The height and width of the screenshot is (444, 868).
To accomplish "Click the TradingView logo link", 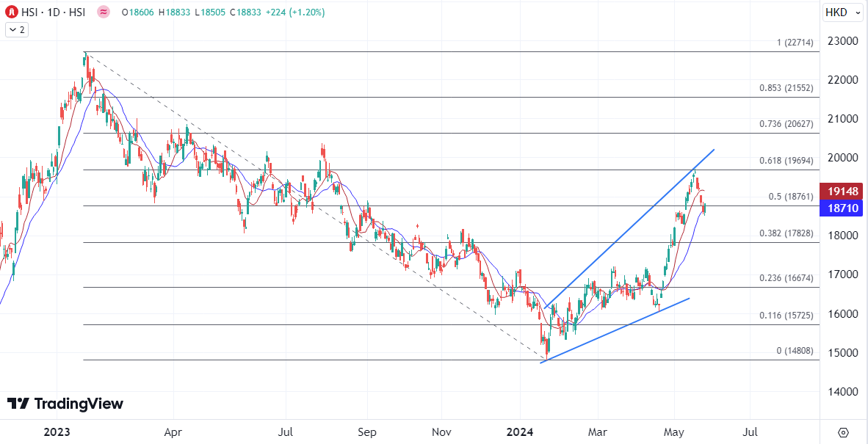I will point(65,404).
